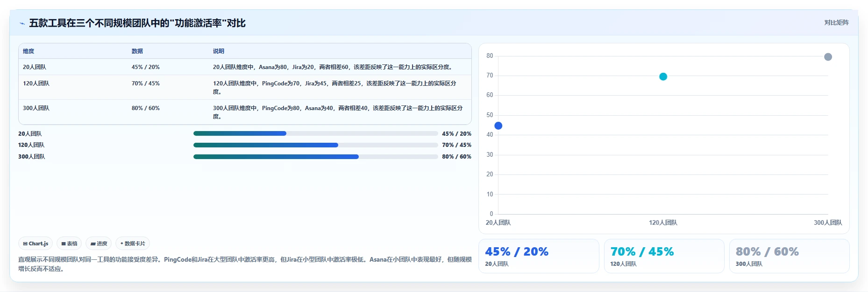Viewport: 868px width, 292px height.
Task: Click the 80% / 60% progress value
Action: pos(456,157)
